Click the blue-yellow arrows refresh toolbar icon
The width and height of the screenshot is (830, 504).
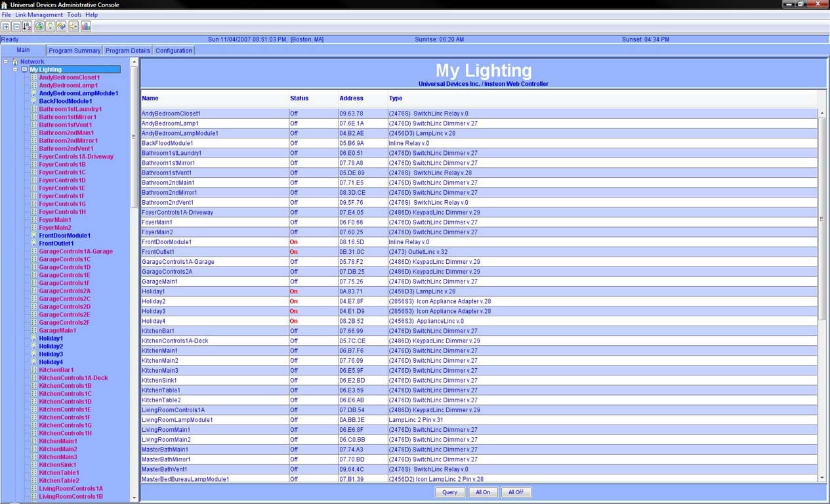click(x=62, y=26)
